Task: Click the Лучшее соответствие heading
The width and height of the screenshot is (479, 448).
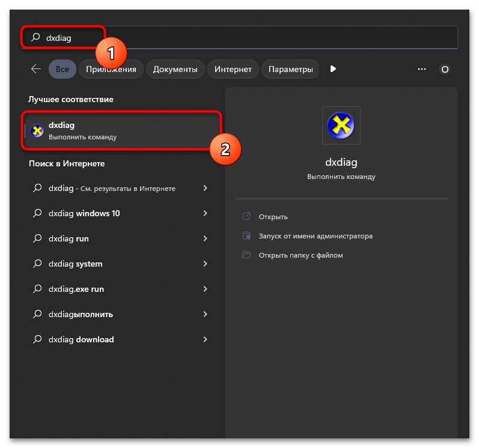Action: pos(71,100)
